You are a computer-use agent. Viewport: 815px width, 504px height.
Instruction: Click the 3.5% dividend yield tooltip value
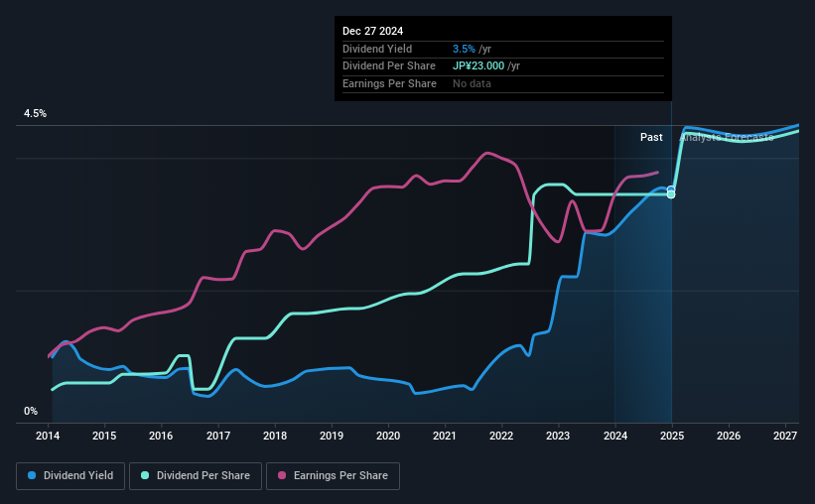point(464,49)
